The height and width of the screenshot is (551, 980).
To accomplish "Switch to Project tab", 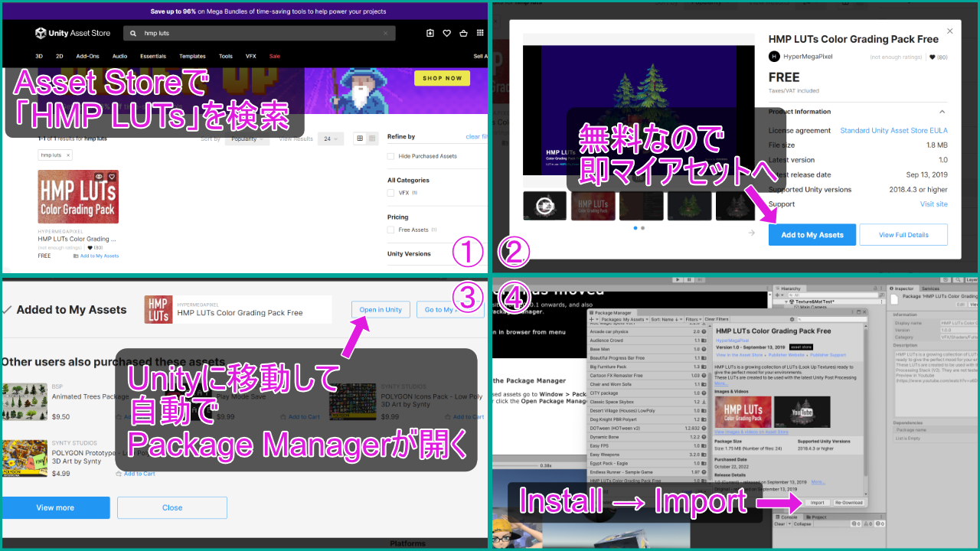I will click(816, 517).
